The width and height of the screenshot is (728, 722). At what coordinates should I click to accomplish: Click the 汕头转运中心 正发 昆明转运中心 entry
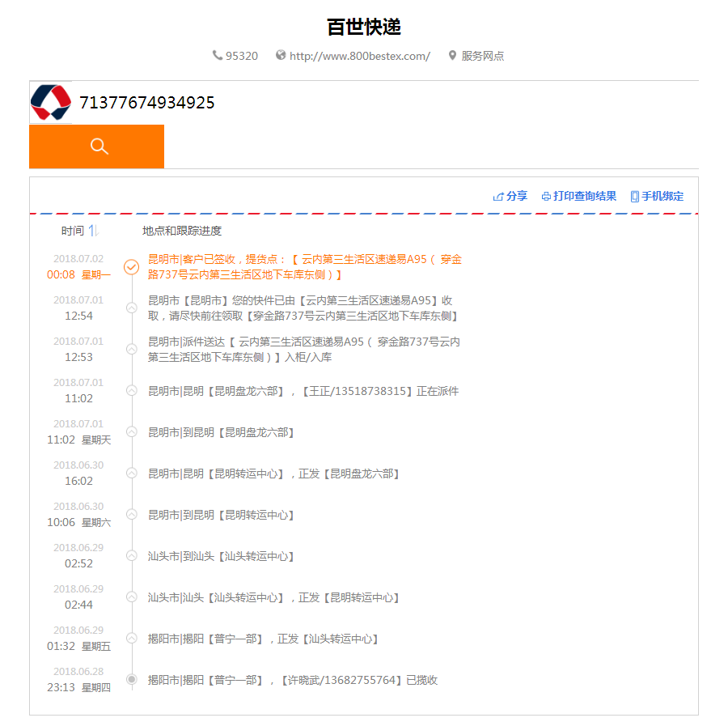(x=273, y=598)
